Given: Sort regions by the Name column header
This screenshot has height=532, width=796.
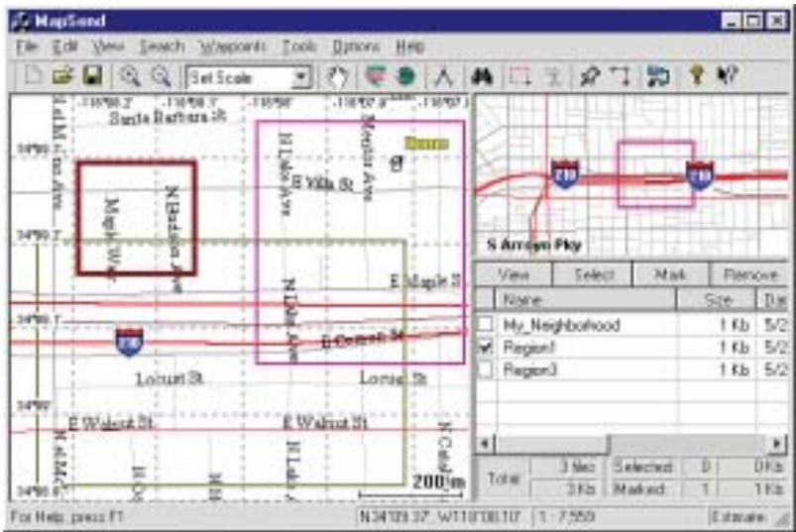Looking at the screenshot, I should 585,300.
